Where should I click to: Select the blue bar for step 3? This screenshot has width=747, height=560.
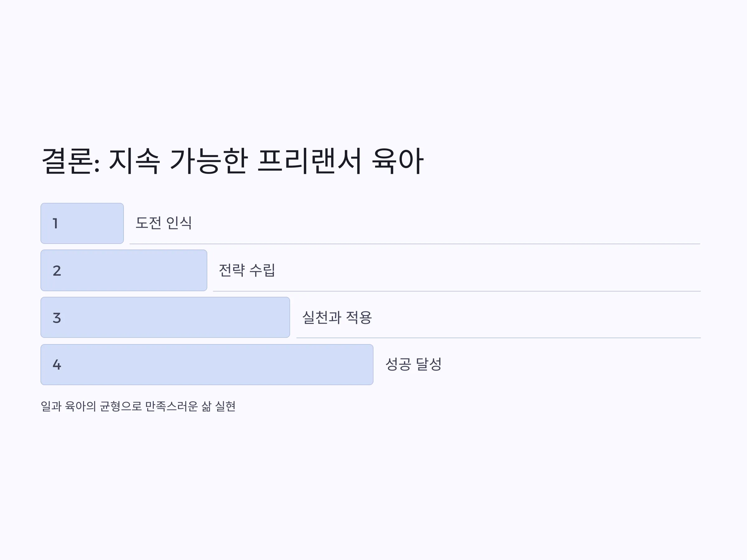coord(165,317)
